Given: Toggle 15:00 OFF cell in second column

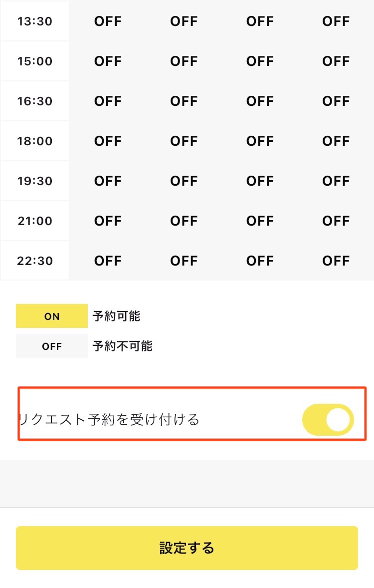Looking at the screenshot, I should (184, 61).
